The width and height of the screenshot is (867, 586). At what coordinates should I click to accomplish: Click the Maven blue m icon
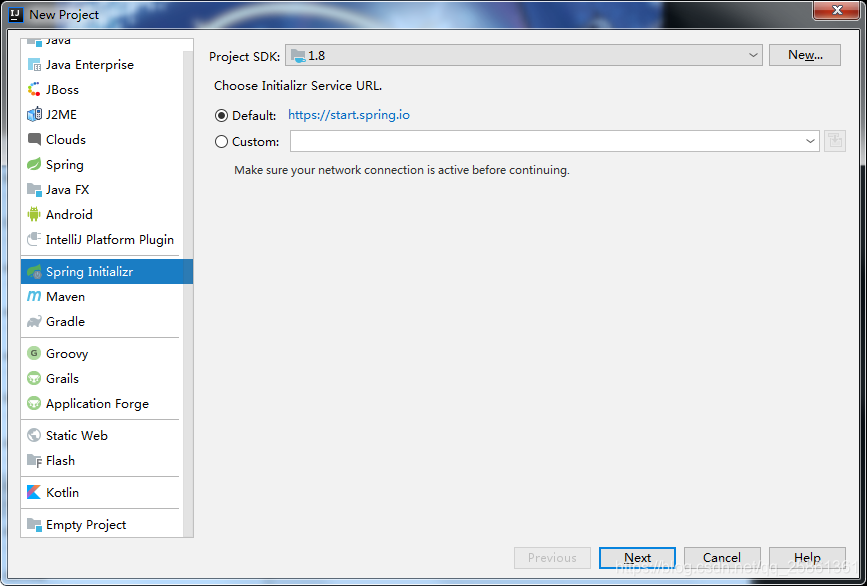[34, 296]
